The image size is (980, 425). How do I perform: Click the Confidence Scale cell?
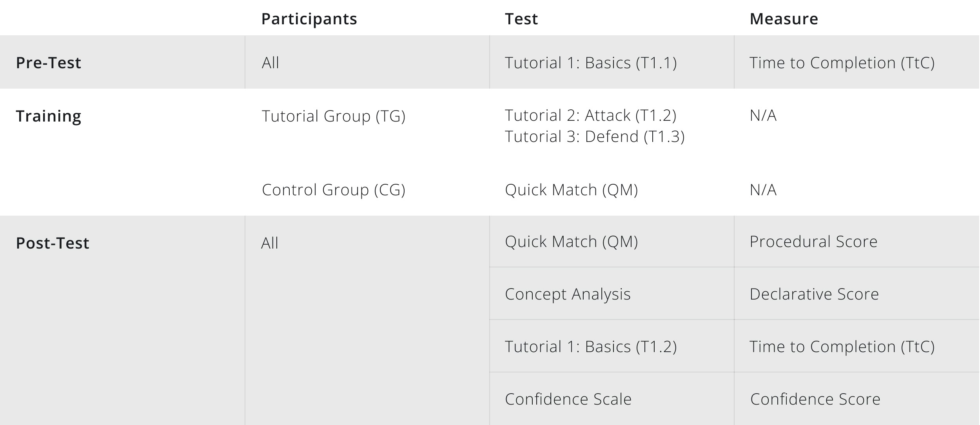(x=568, y=399)
